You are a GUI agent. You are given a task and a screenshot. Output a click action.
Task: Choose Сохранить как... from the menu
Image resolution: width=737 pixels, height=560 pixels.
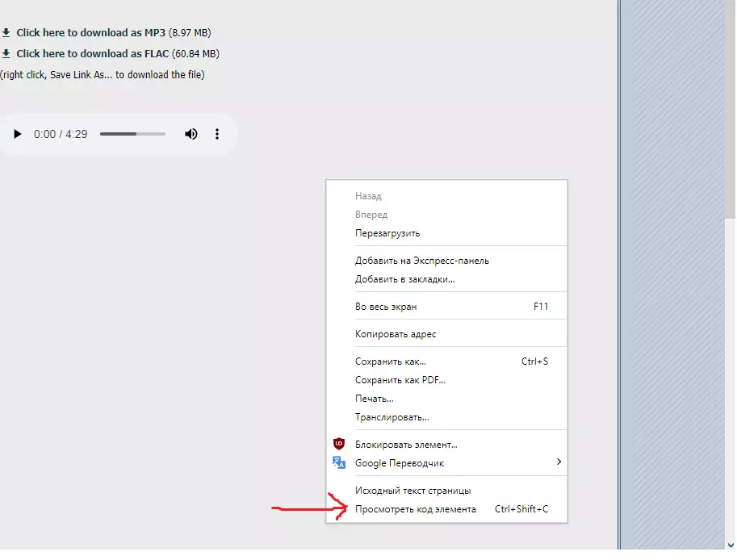446,361
